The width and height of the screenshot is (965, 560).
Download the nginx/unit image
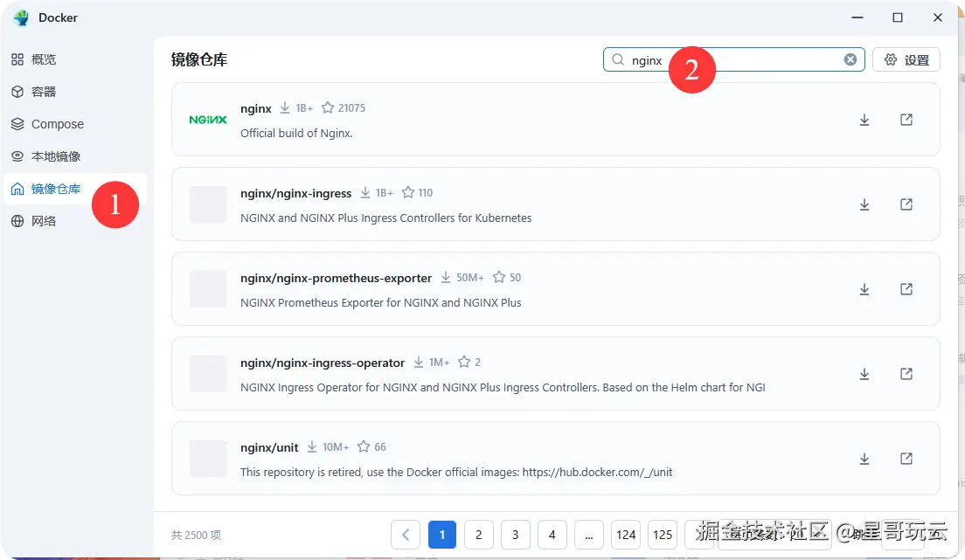(864, 459)
